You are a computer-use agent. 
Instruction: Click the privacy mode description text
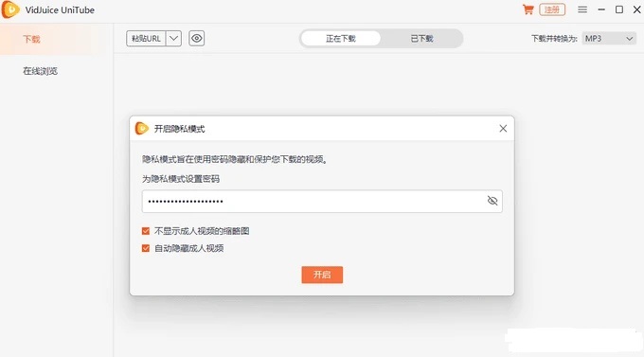tap(235, 159)
